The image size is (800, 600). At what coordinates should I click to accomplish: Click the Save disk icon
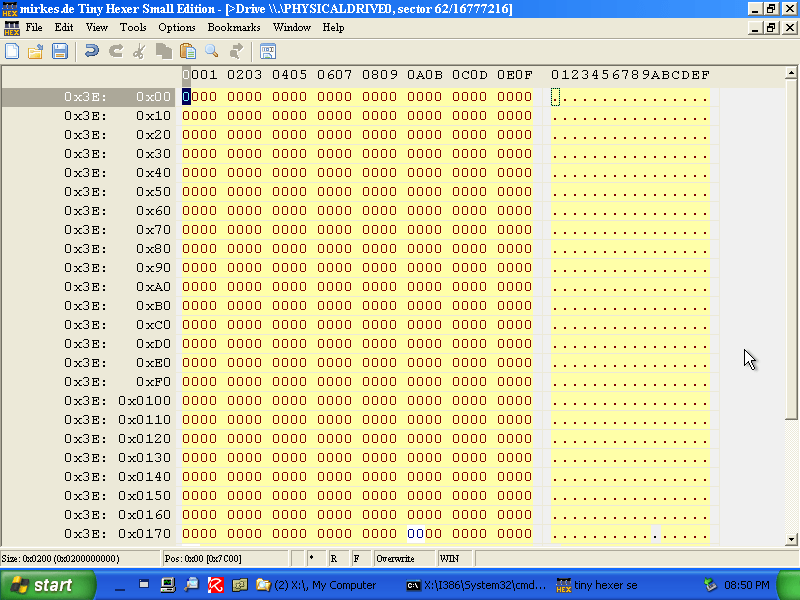pyautogui.click(x=60, y=51)
